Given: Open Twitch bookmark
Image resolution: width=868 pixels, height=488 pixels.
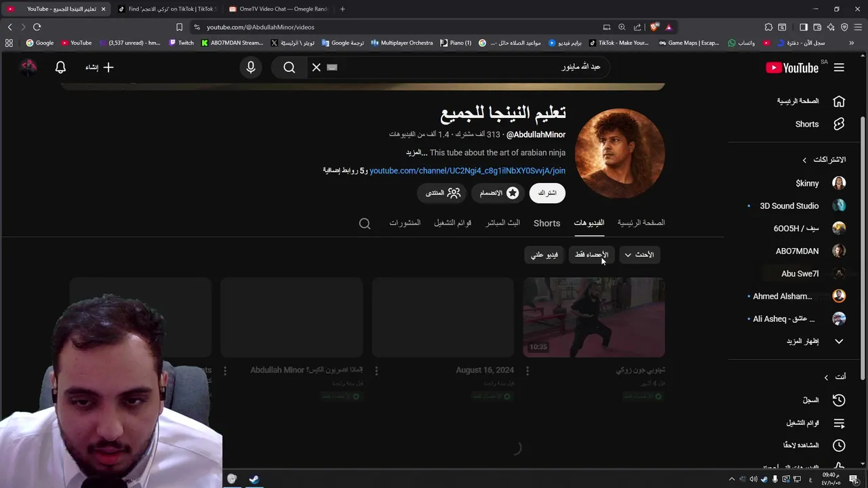Looking at the screenshot, I should point(182,43).
